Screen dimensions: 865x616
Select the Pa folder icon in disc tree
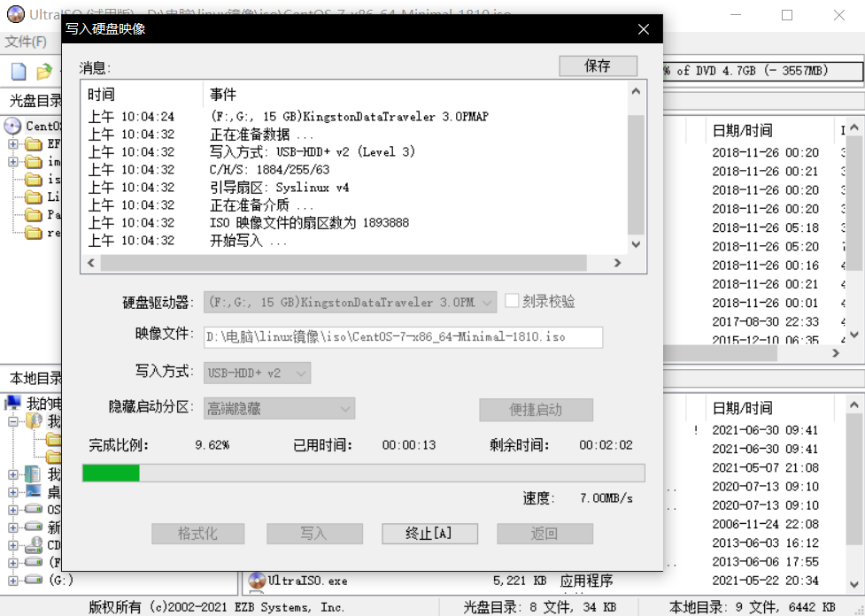tap(34, 215)
